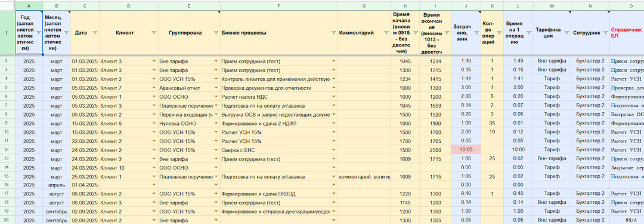Click operations count cell 6
Screen dimensions: 644x224
point(492,97)
